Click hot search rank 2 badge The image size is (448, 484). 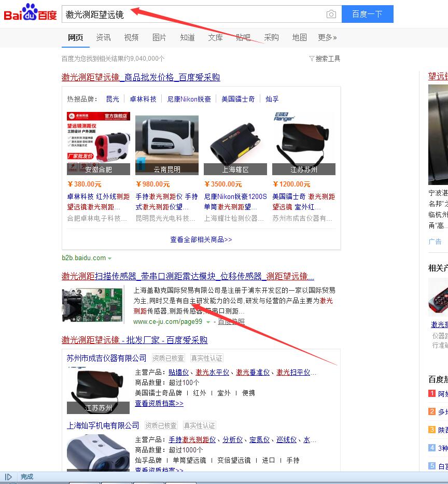tap(431, 411)
